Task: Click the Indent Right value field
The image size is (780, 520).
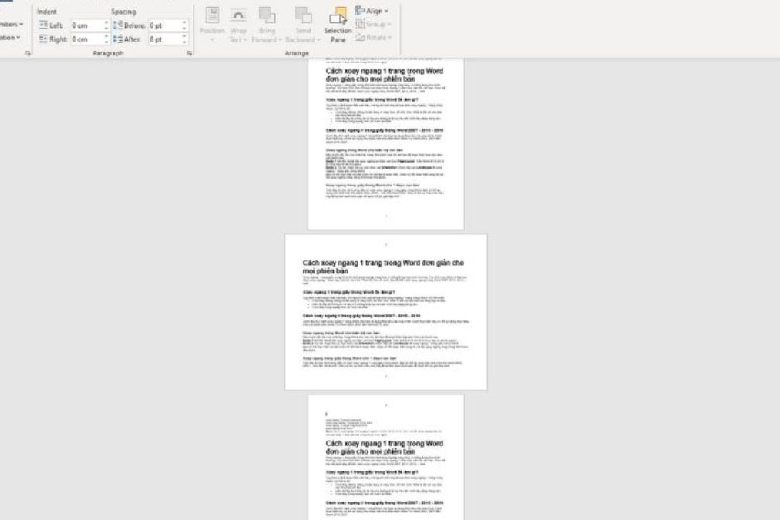Action: [87, 39]
